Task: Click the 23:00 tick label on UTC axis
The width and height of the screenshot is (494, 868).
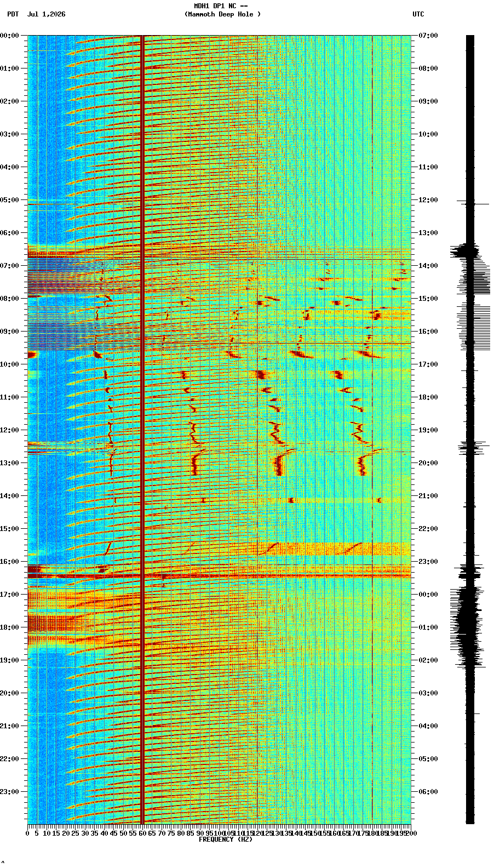Action: (x=428, y=562)
